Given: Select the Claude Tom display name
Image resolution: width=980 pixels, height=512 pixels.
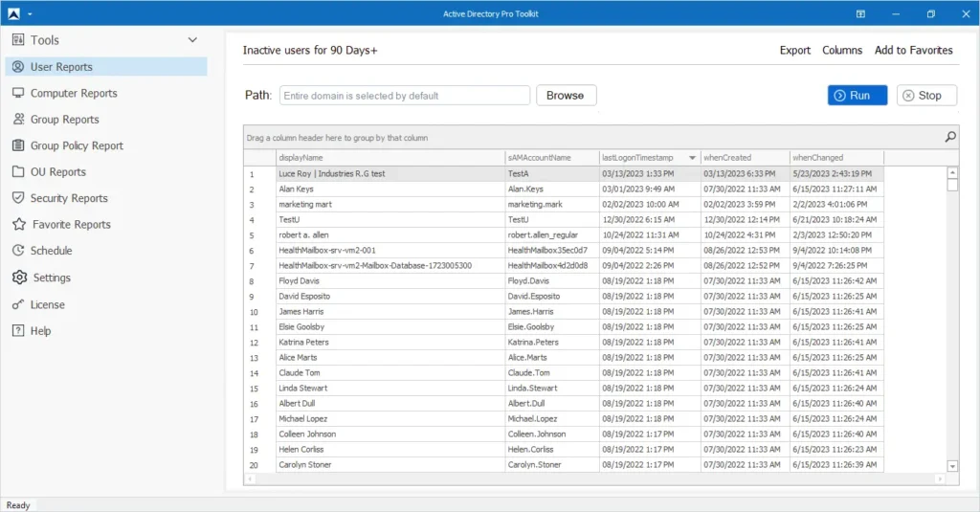Looking at the screenshot, I should click(x=390, y=372).
